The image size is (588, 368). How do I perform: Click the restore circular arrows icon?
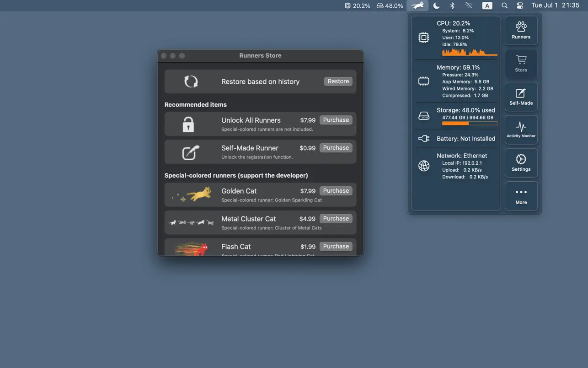coord(191,81)
